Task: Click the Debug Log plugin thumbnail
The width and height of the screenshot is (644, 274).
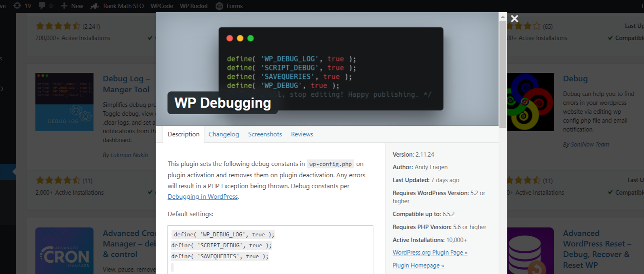Action: pyautogui.click(x=64, y=102)
